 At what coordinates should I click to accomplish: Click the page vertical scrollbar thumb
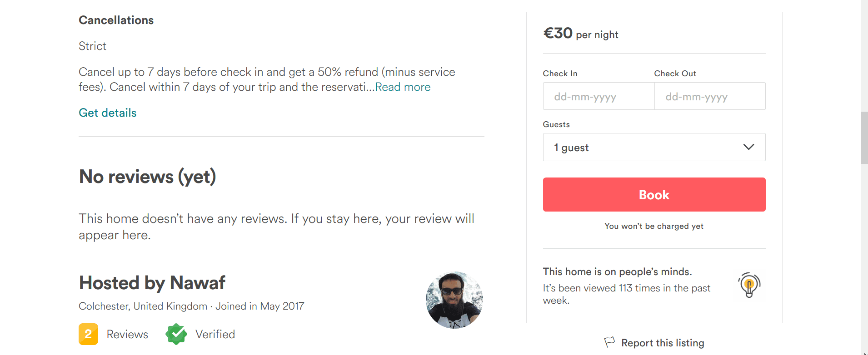(x=864, y=138)
